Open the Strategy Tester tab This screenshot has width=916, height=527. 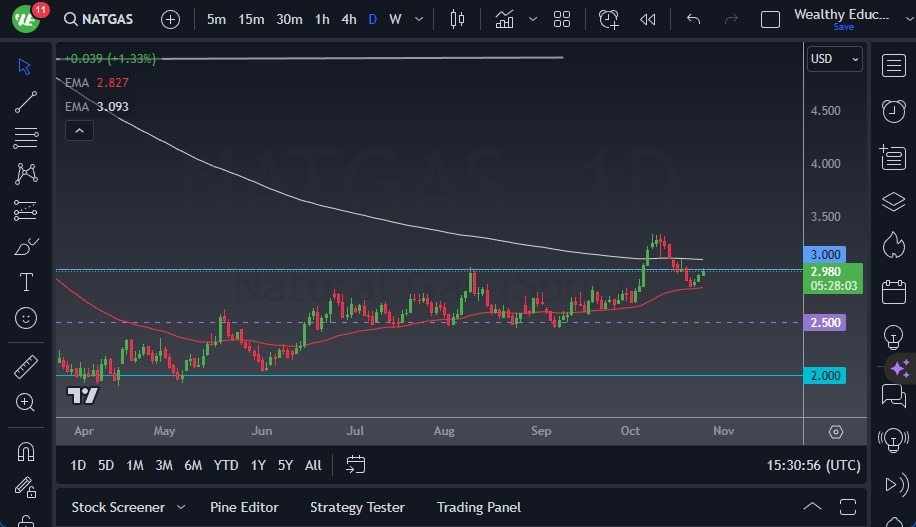pyautogui.click(x=357, y=507)
